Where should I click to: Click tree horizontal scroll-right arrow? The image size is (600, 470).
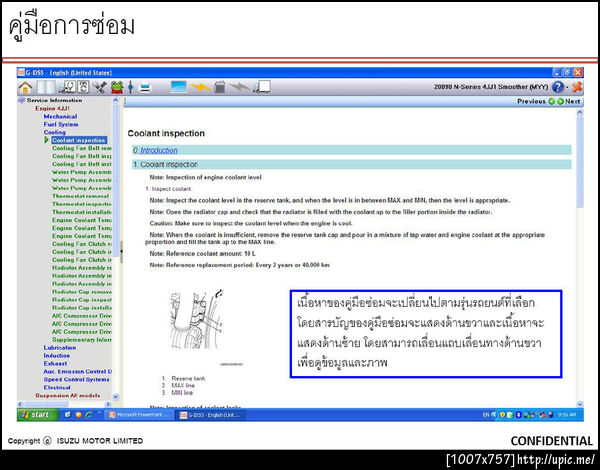click(x=108, y=404)
